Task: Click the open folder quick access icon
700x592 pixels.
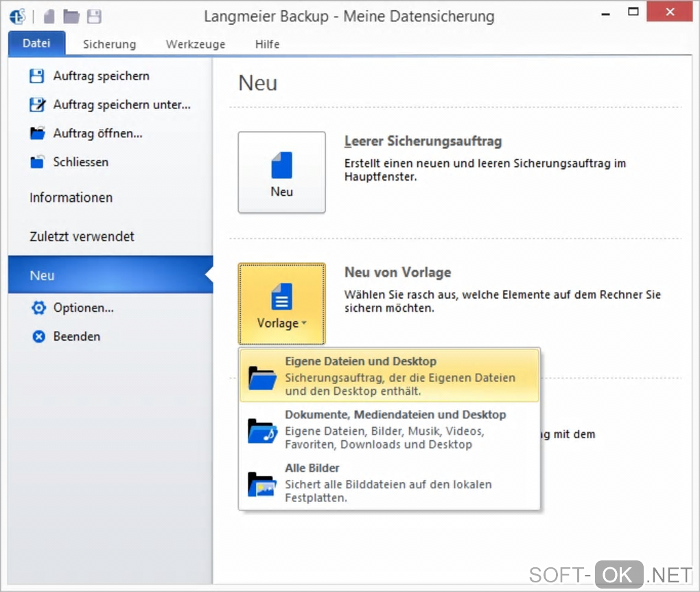Action: [x=71, y=17]
